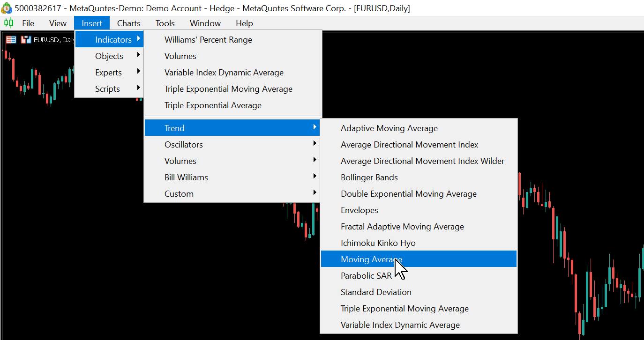Insert Ichimoku Kinko Hyo indicator
Screen dimensions: 644x340
(x=419, y=243)
